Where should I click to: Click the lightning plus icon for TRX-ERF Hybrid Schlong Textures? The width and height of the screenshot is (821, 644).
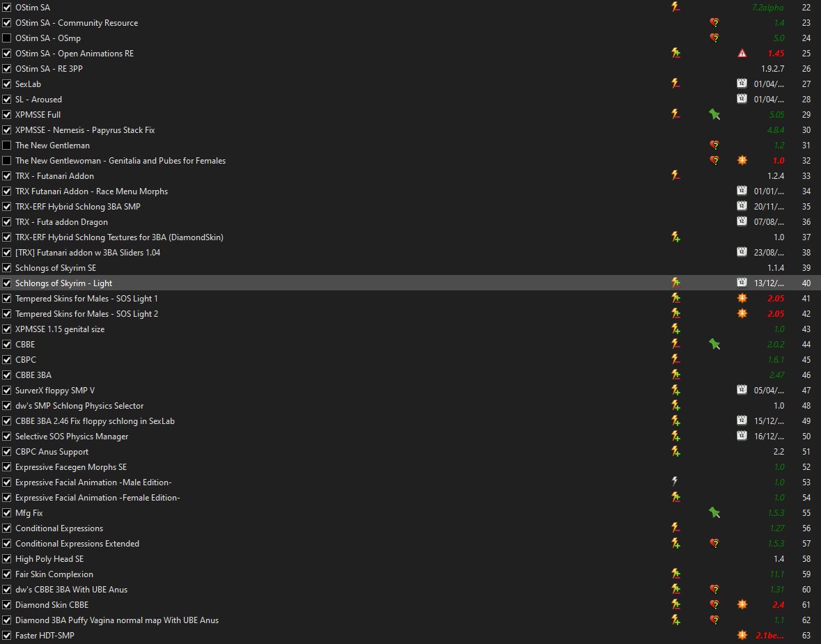675,237
